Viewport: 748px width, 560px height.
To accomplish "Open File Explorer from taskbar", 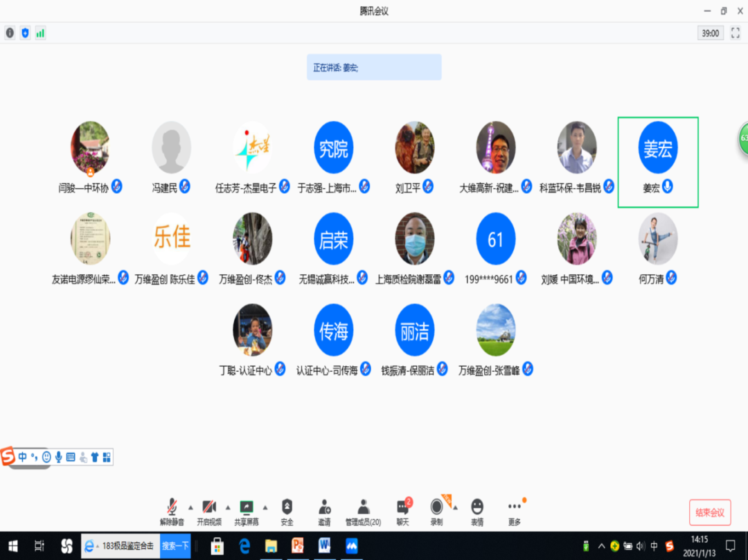I will click(271, 545).
